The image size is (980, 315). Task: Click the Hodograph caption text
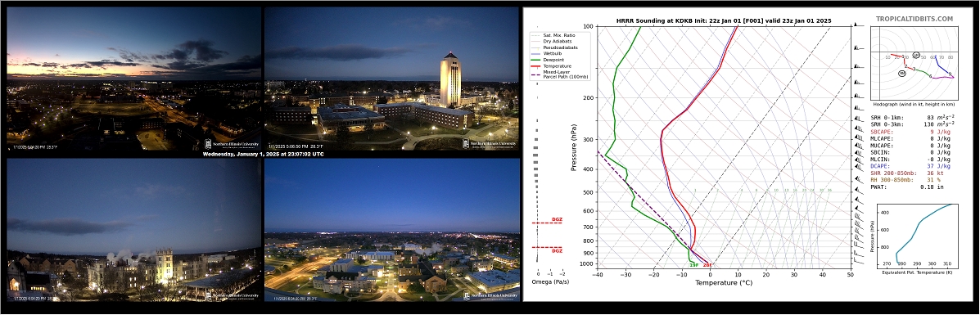click(913, 105)
